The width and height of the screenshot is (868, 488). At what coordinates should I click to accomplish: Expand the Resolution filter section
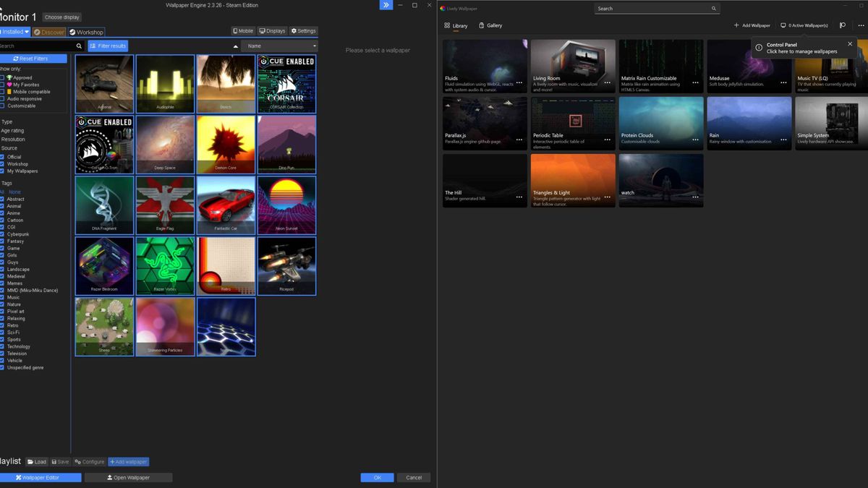[13, 138]
